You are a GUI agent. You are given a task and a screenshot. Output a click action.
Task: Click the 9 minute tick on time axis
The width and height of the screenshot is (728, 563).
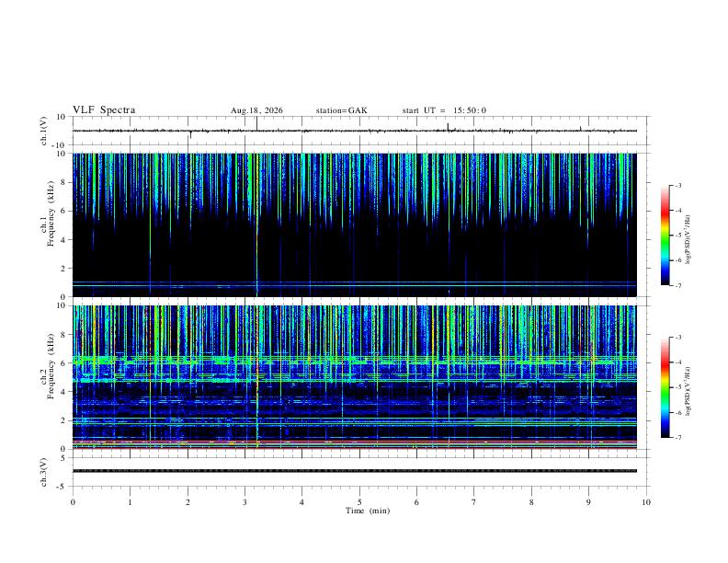tap(588, 502)
